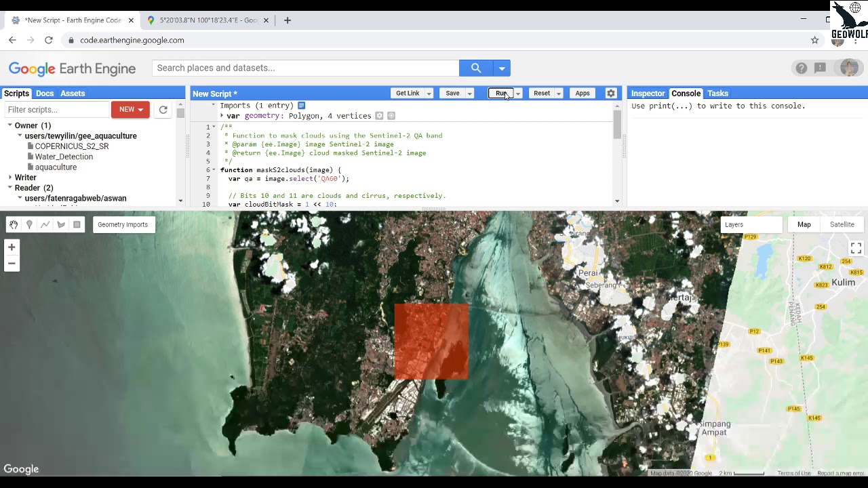Open the aquaculture script
This screenshot has height=488, width=868.
56,167
